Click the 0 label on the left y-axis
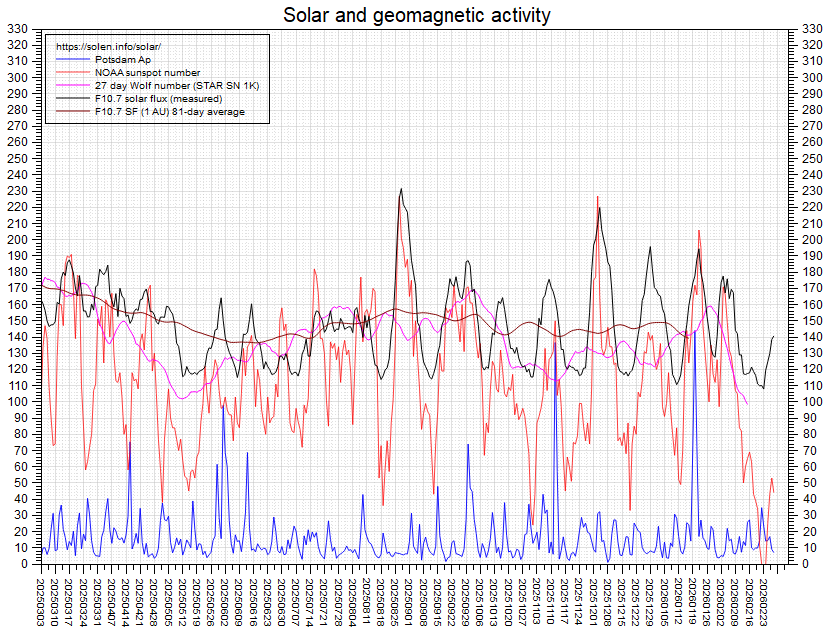Image resolution: width=830 pixels, height=642 pixels. click(x=24, y=564)
